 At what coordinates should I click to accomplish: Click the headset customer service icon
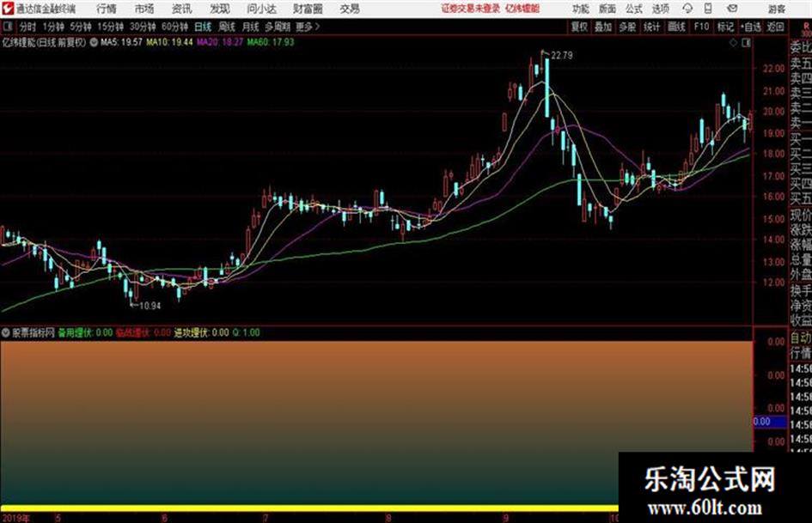coord(687,9)
